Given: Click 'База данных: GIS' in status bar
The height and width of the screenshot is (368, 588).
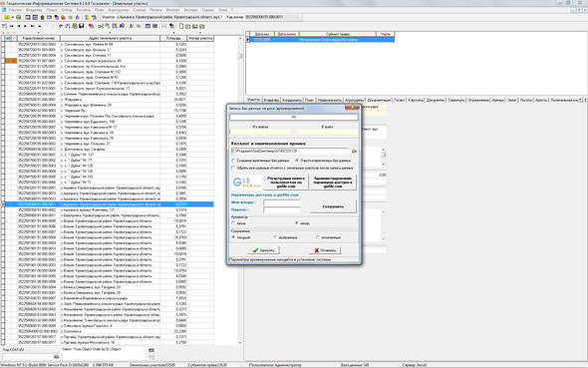Looking at the screenshot, I should click(x=355, y=365).
